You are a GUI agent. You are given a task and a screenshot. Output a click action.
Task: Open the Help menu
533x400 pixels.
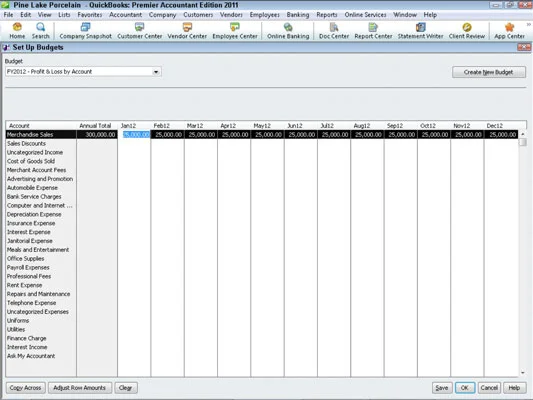click(430, 15)
